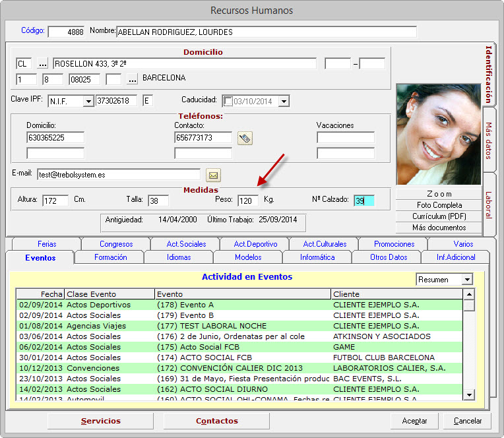Click the postal code field 08025
The width and height of the screenshot is (504, 438).
tap(84, 79)
